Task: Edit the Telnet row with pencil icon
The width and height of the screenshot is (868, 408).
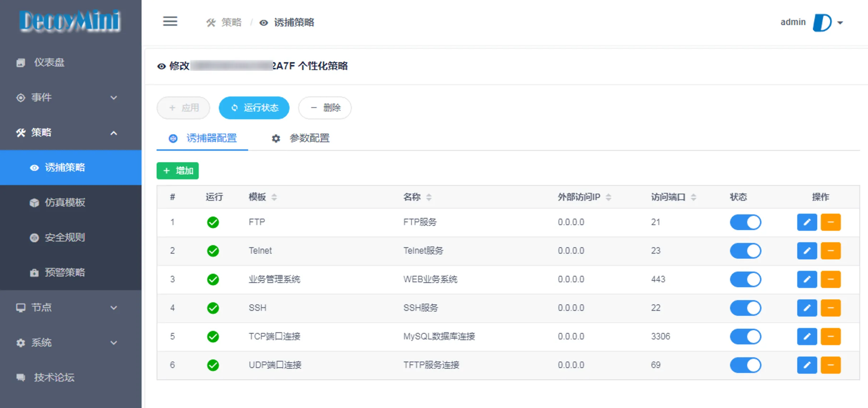Action: [807, 251]
